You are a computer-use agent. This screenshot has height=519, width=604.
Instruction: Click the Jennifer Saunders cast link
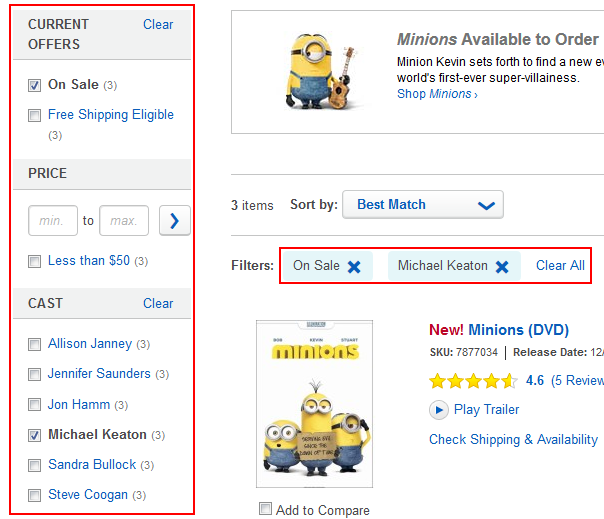99,374
